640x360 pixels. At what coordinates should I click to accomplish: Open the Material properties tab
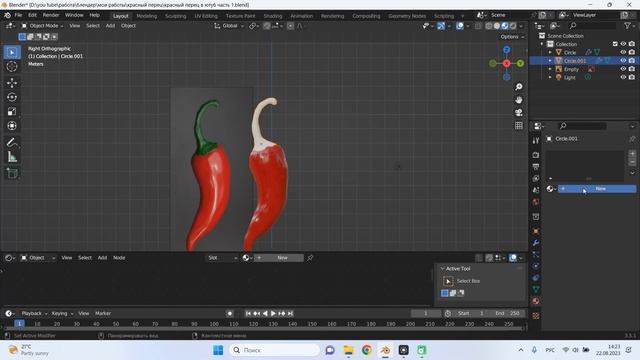pos(536,301)
